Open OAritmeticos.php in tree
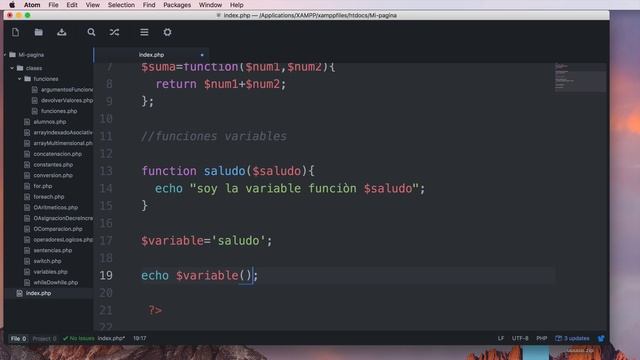640x360 pixels. pyautogui.click(x=56, y=207)
